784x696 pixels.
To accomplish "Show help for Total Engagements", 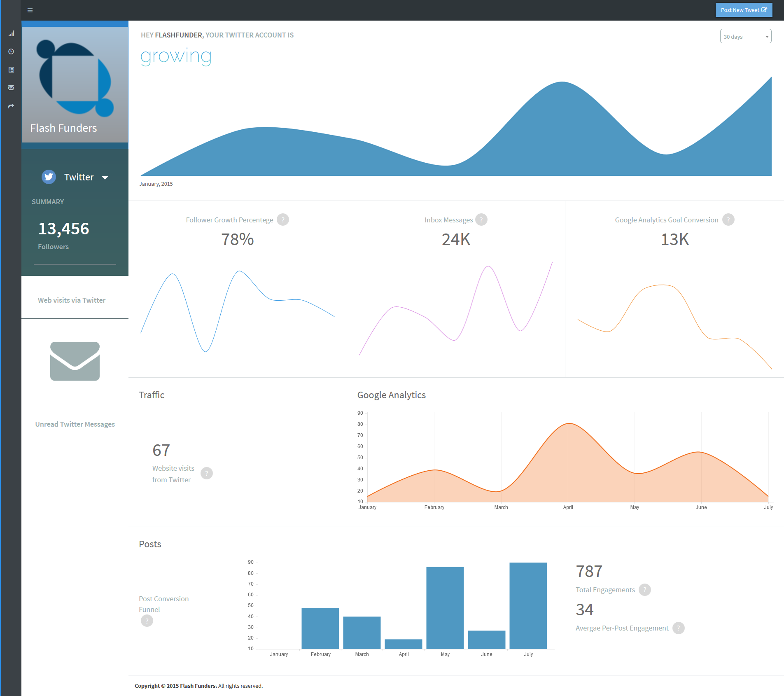I will (x=645, y=590).
